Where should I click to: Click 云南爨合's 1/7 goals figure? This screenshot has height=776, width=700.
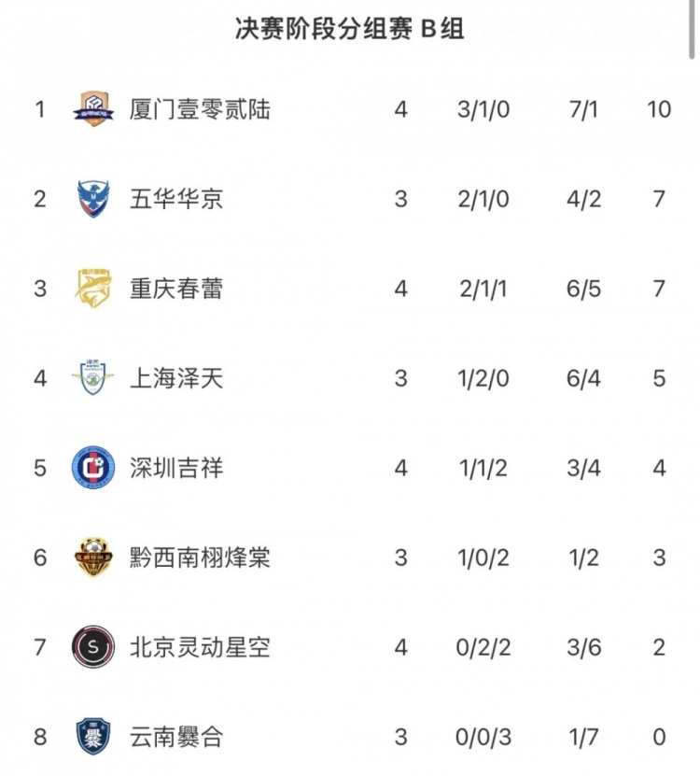pos(583,737)
